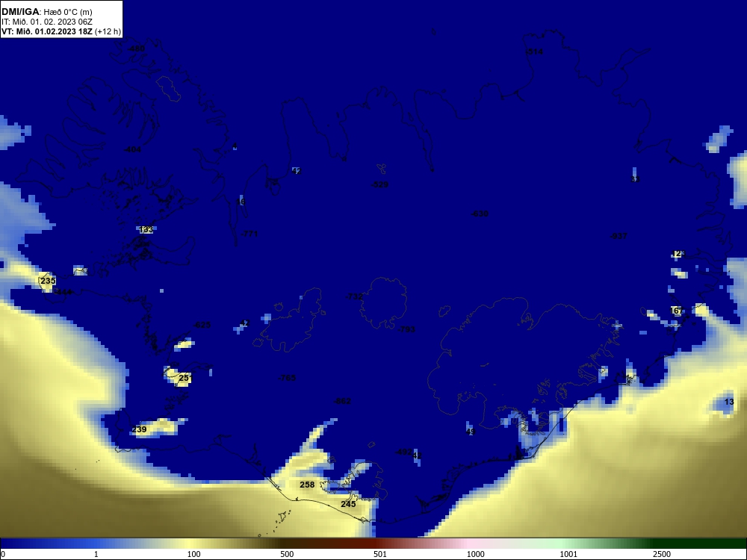Click the legend label '1000'
The height and width of the screenshot is (560, 747).
tap(475, 554)
